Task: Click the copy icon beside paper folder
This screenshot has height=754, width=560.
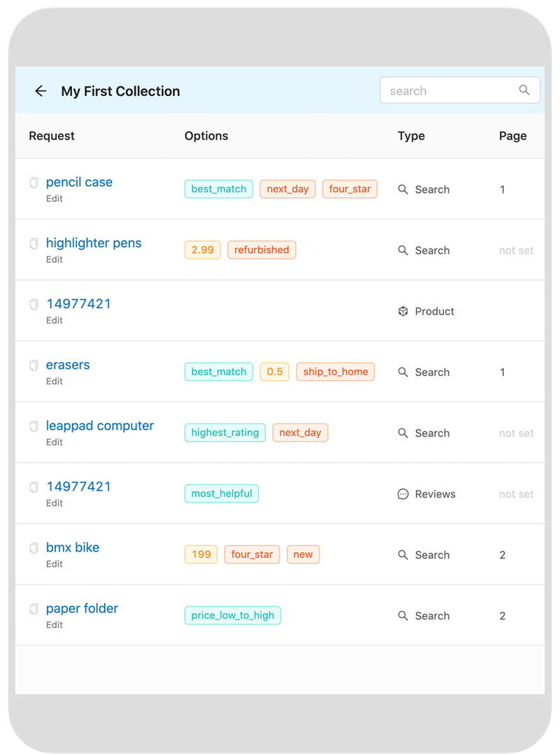Action: click(x=34, y=609)
